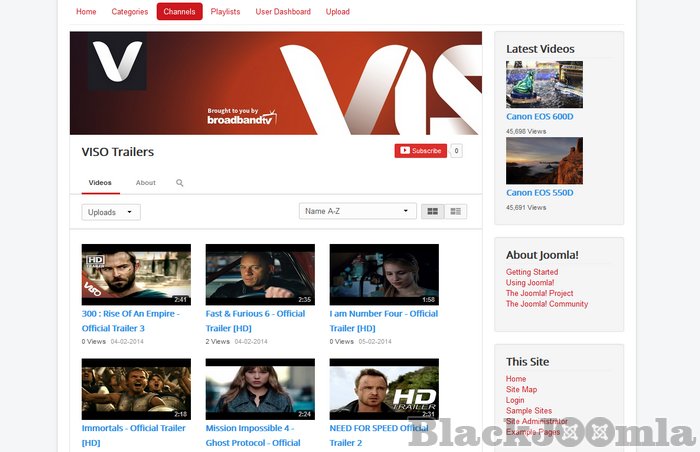Click the VISO channel logo avatar
The width and height of the screenshot is (700, 452).
(118, 61)
